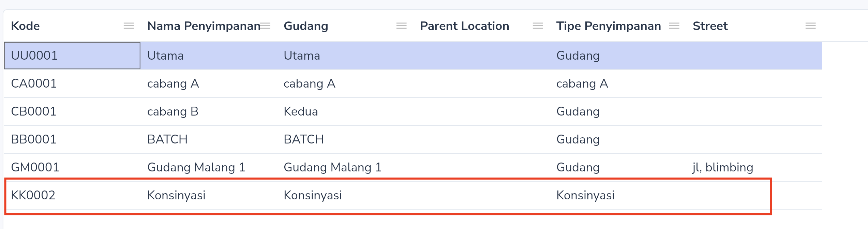Click the 'jl, blimbing' street cell

[x=723, y=167]
